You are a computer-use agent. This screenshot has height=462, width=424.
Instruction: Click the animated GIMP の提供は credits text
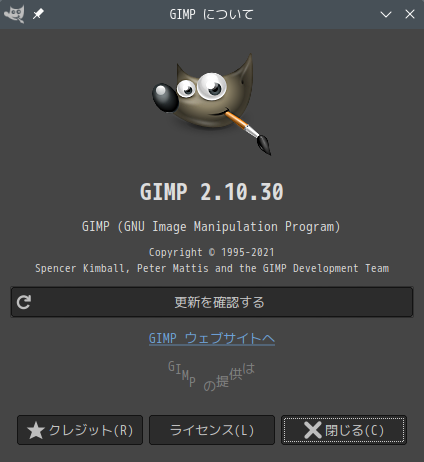point(212,376)
